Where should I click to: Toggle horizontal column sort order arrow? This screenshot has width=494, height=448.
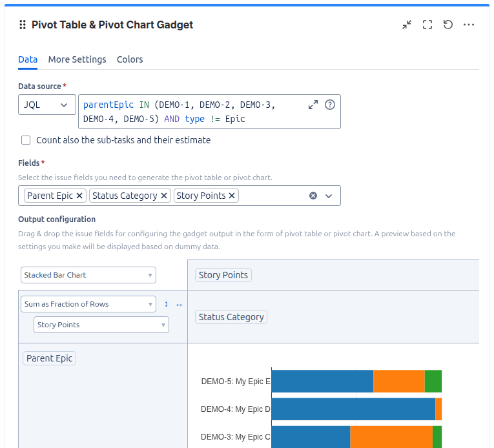[180, 304]
